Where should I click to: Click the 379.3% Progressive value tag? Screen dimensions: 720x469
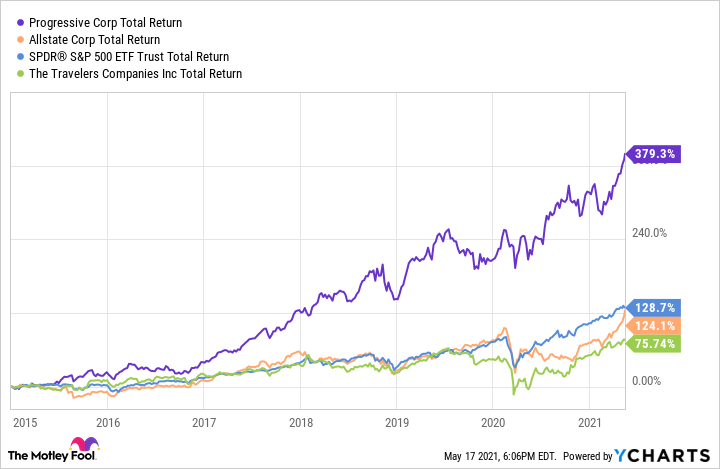(x=656, y=155)
